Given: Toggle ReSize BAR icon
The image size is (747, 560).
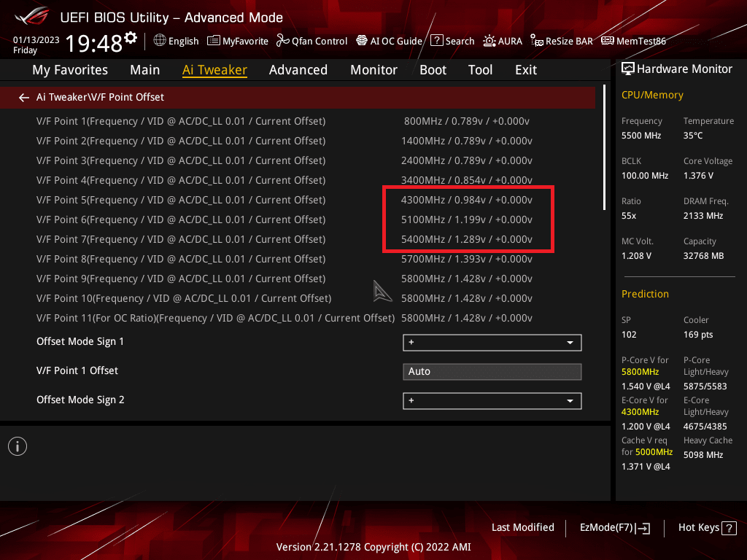Looking at the screenshot, I should point(537,41).
